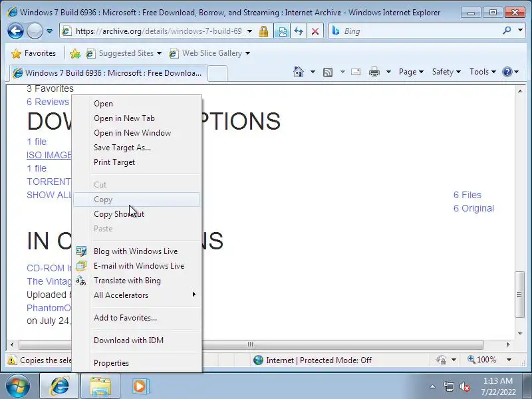532x399 pixels.
Task: Open Windows Explorer from taskbar
Action: point(100,386)
